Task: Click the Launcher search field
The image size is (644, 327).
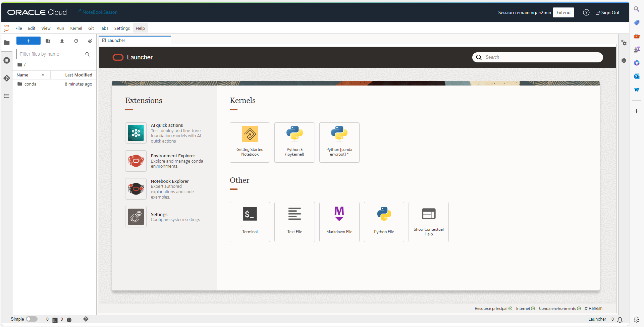Action: pyautogui.click(x=538, y=57)
